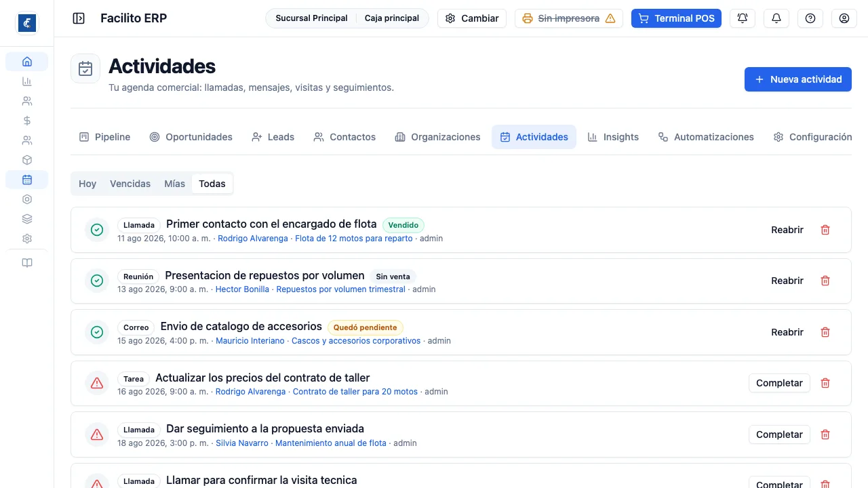Show Vencidas activities
This screenshot has width=868, height=488.
(130, 184)
